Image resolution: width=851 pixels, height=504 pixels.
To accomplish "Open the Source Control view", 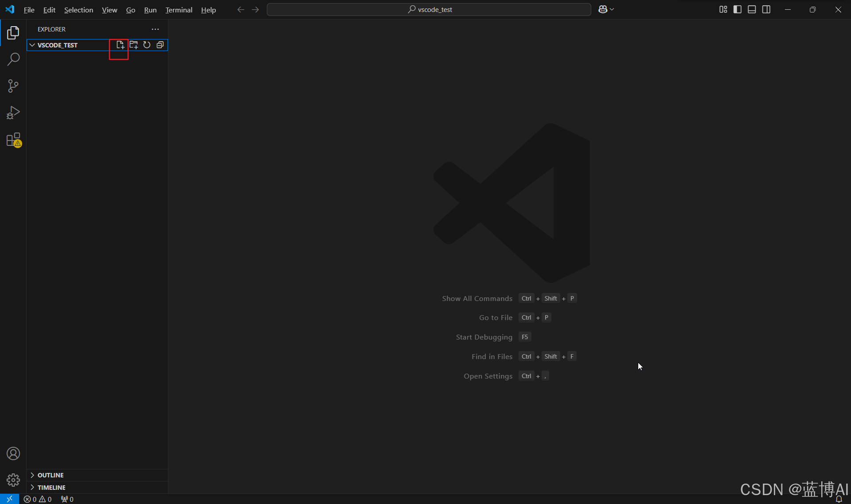I will click(13, 86).
